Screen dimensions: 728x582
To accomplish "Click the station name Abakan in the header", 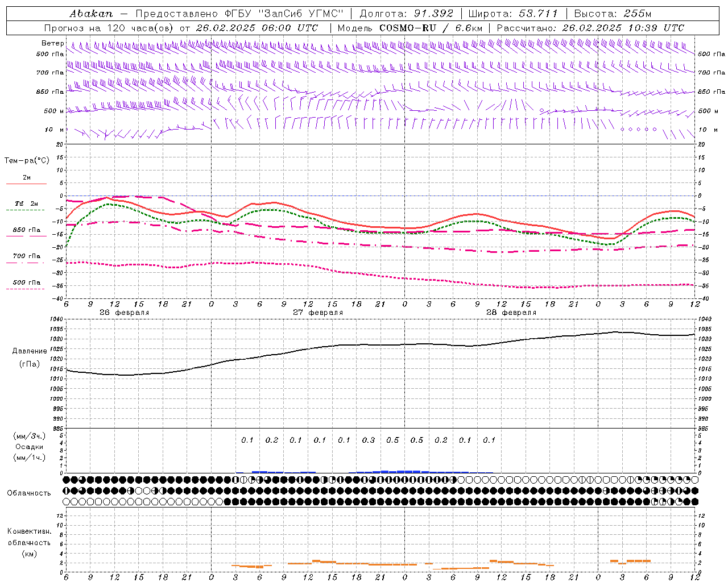I will click(x=91, y=14).
